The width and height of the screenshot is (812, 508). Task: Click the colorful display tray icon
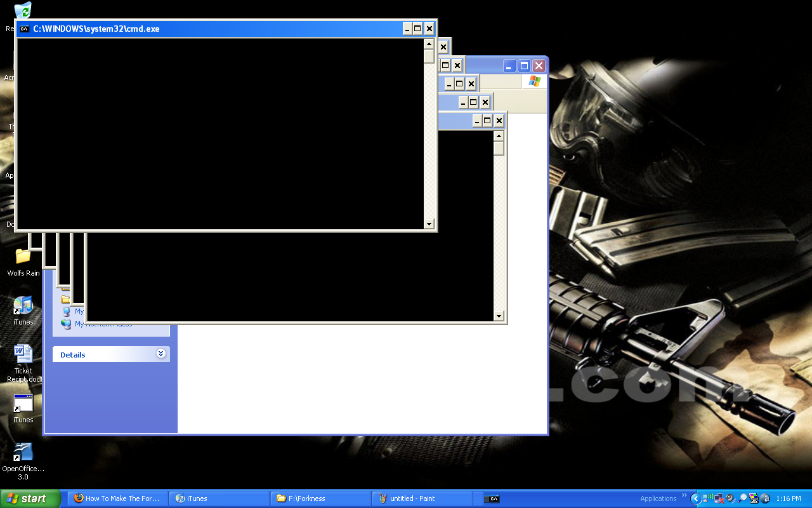tap(754, 498)
